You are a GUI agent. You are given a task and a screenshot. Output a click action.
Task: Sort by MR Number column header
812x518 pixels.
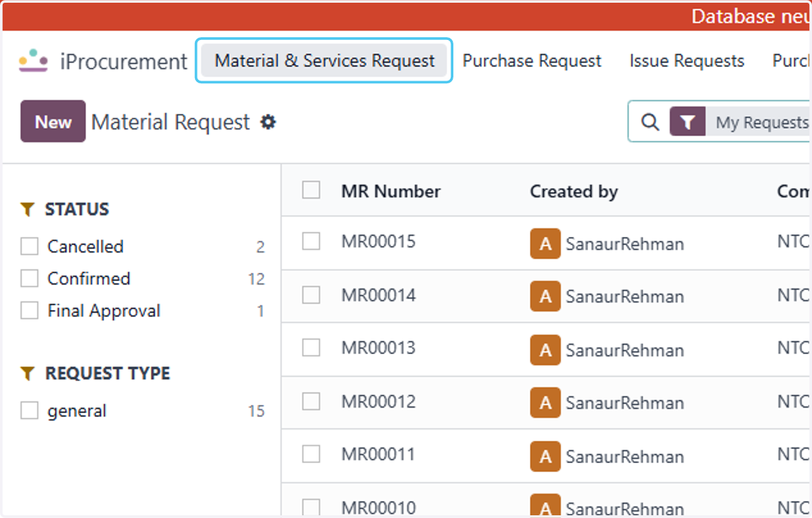391,192
